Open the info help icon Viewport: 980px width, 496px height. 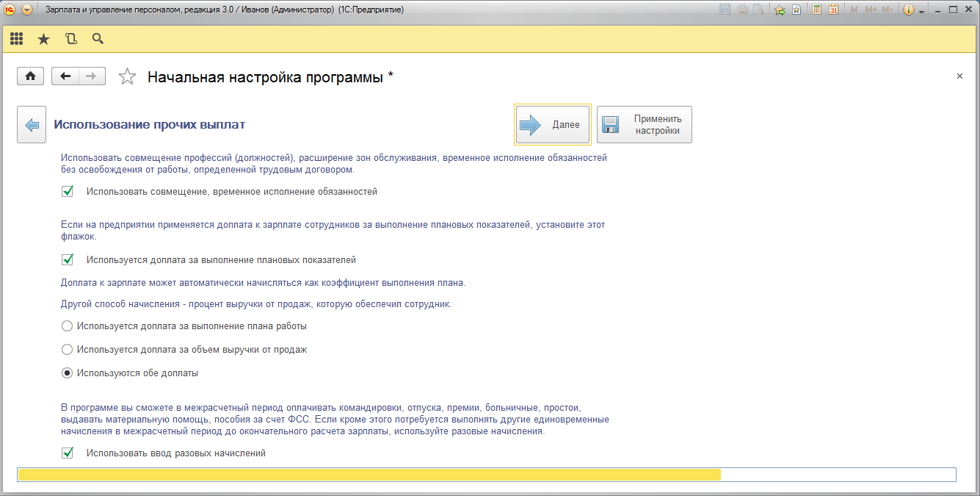click(x=909, y=10)
